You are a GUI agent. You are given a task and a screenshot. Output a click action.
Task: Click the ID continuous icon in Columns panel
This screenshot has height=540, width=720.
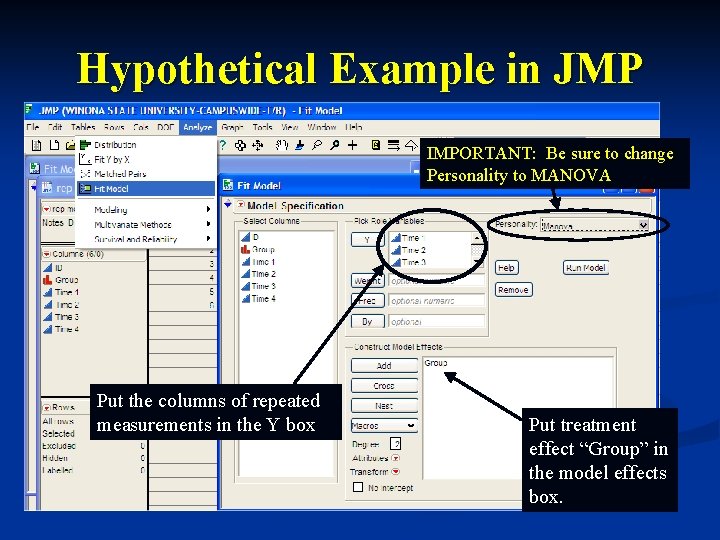[47, 267]
